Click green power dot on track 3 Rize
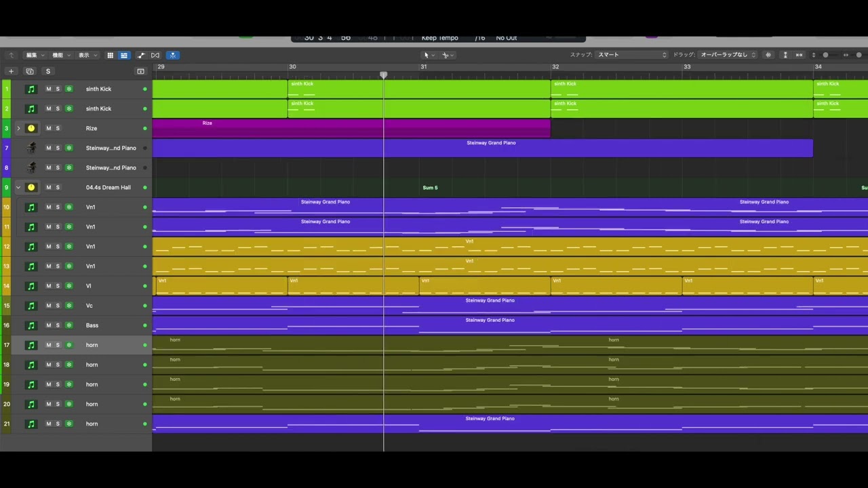Image resolution: width=868 pixels, height=488 pixels. (144, 128)
